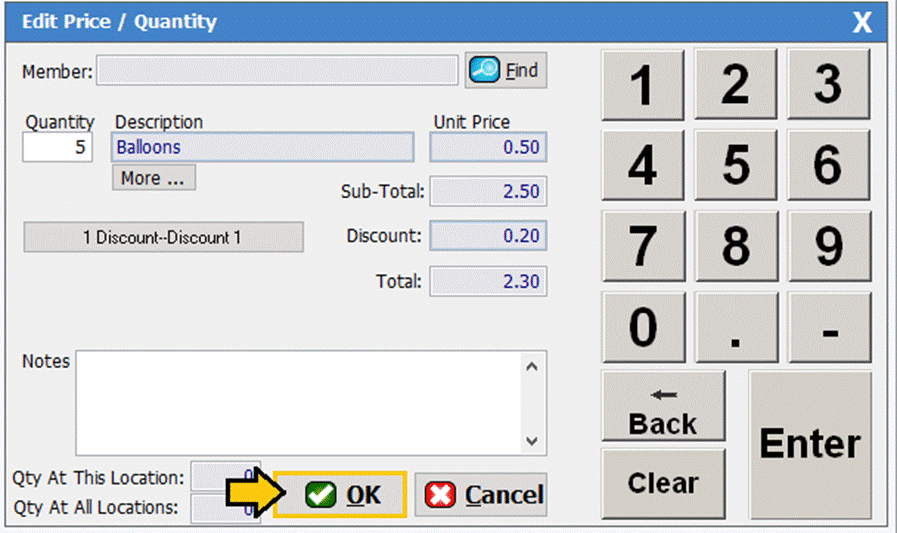This screenshot has height=533, width=897.
Task: Tap the Back arrow keypad button
Action: (x=663, y=407)
